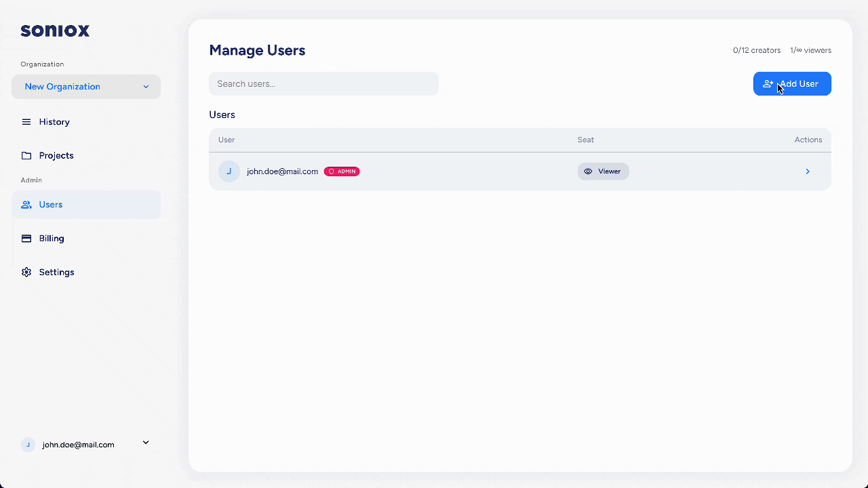Open Billing via the card icon
This screenshot has width=868, height=488.
(26, 238)
